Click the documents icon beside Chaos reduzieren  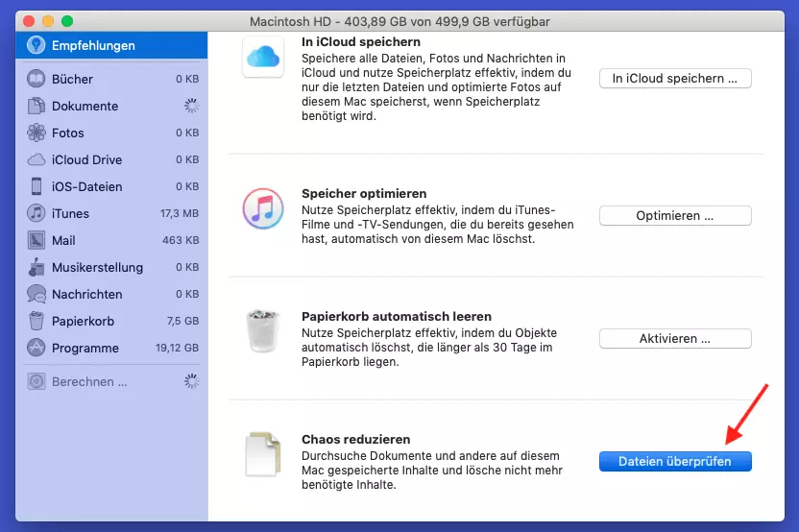point(263,454)
